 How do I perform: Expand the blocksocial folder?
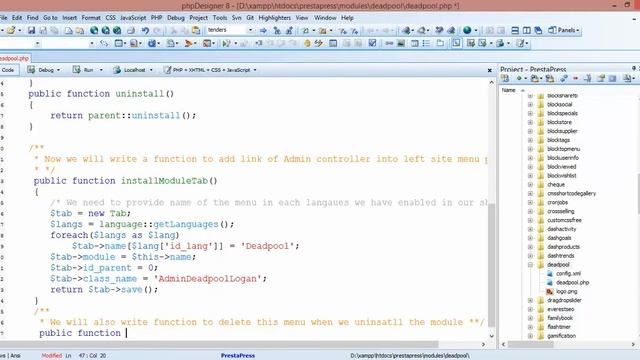530,104
